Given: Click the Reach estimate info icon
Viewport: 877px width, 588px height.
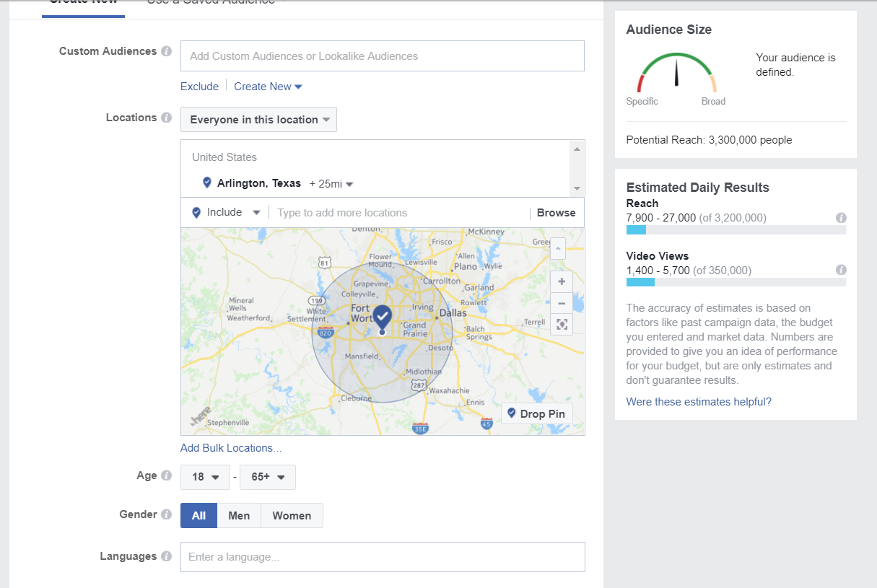Looking at the screenshot, I should coord(841,217).
